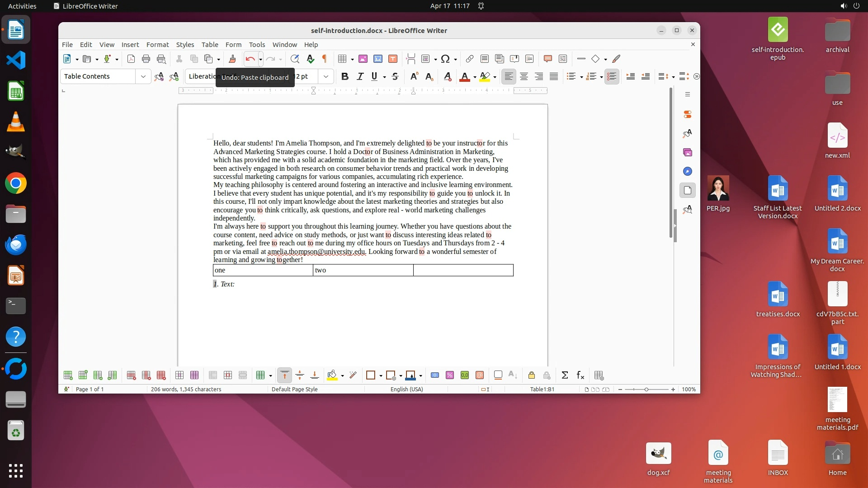
Task: Click the Undo arrow icon
Action: point(250,59)
